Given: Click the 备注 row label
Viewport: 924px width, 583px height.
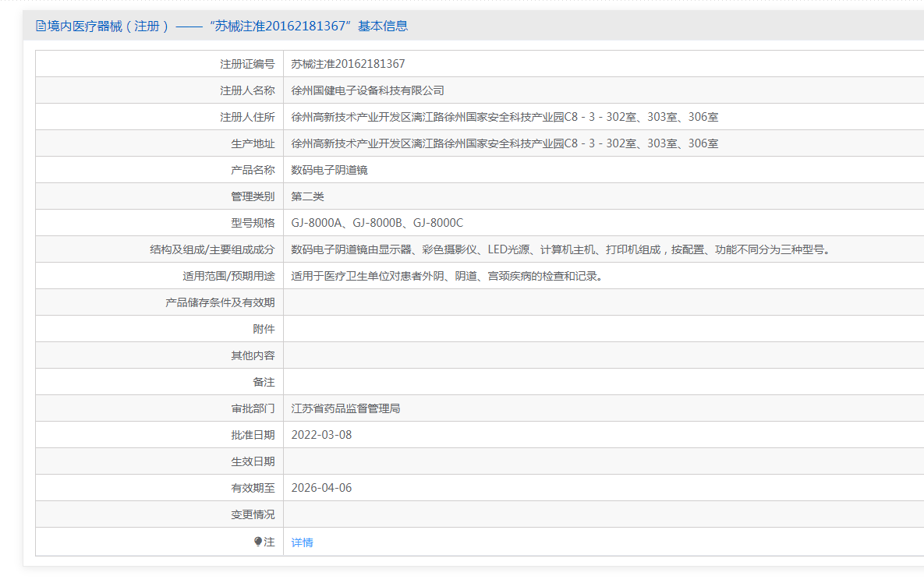Looking at the screenshot, I should click(x=264, y=382).
